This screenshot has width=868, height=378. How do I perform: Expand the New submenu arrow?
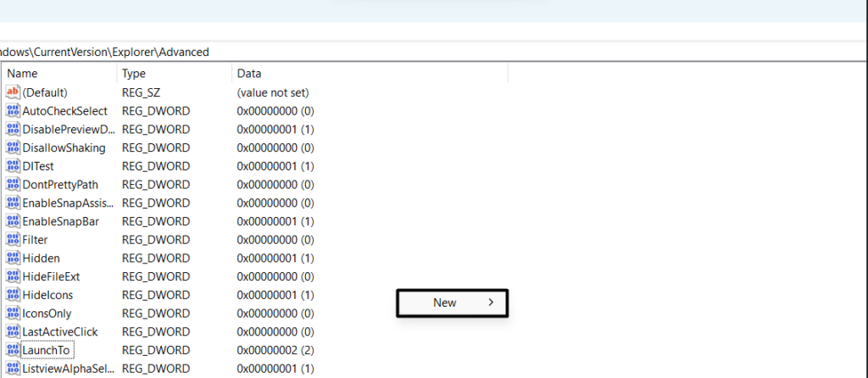492,303
